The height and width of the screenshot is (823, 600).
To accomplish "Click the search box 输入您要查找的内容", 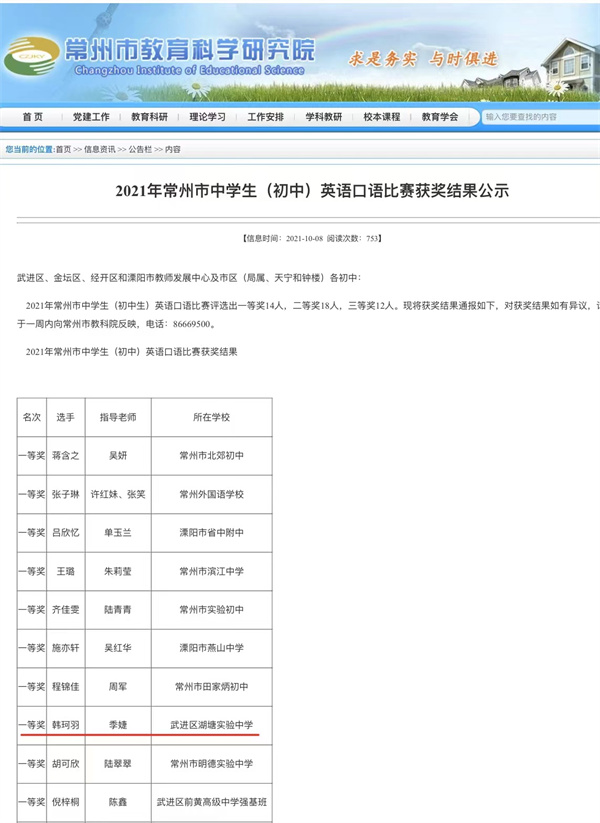I will (x=541, y=117).
